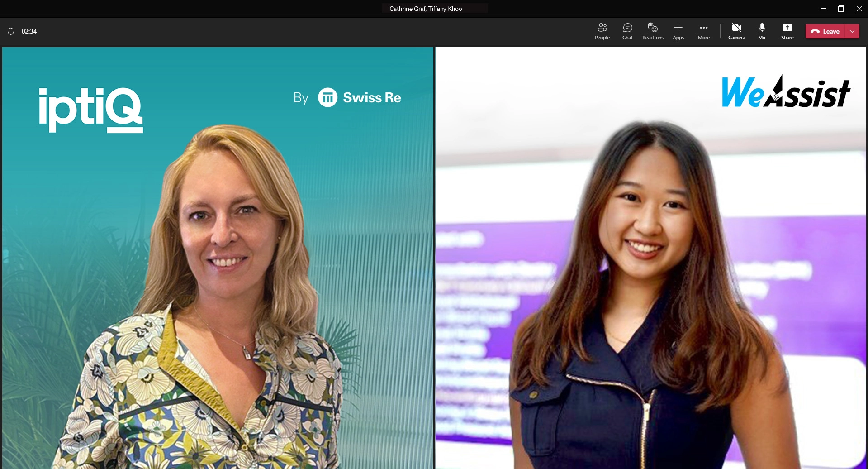The height and width of the screenshot is (469, 868).
Task: Open the Reactions menu
Action: pos(652,31)
